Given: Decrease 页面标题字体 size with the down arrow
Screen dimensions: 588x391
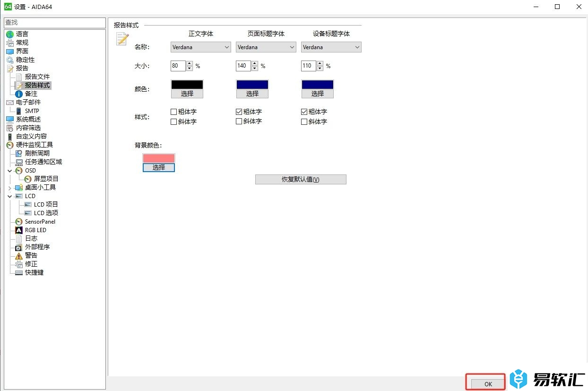Looking at the screenshot, I should pos(255,69).
